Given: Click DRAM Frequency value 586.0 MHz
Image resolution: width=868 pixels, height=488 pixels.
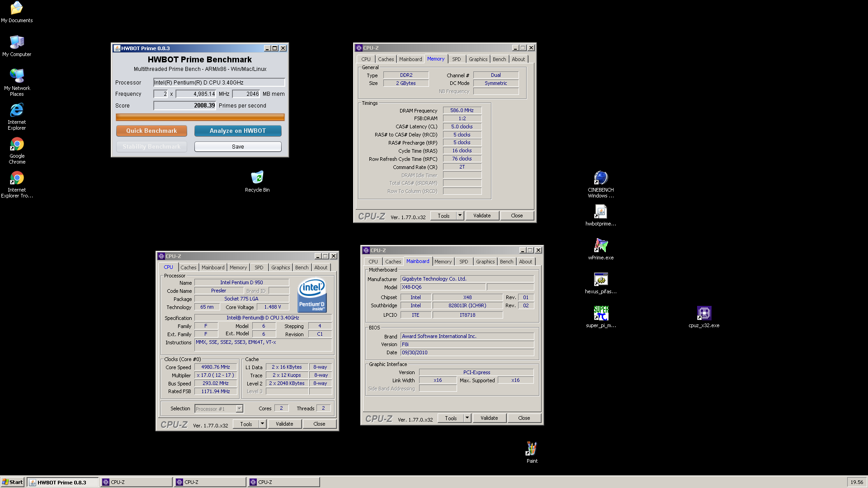Looking at the screenshot, I should [462, 110].
